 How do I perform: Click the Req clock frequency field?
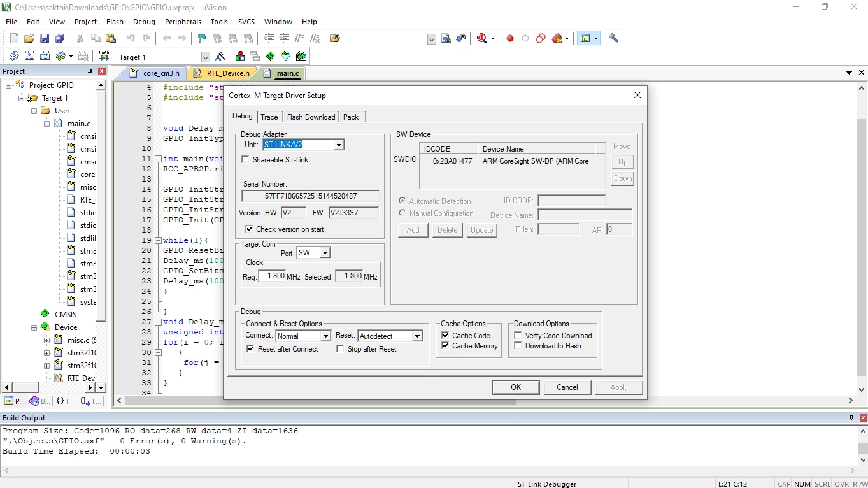click(x=273, y=276)
